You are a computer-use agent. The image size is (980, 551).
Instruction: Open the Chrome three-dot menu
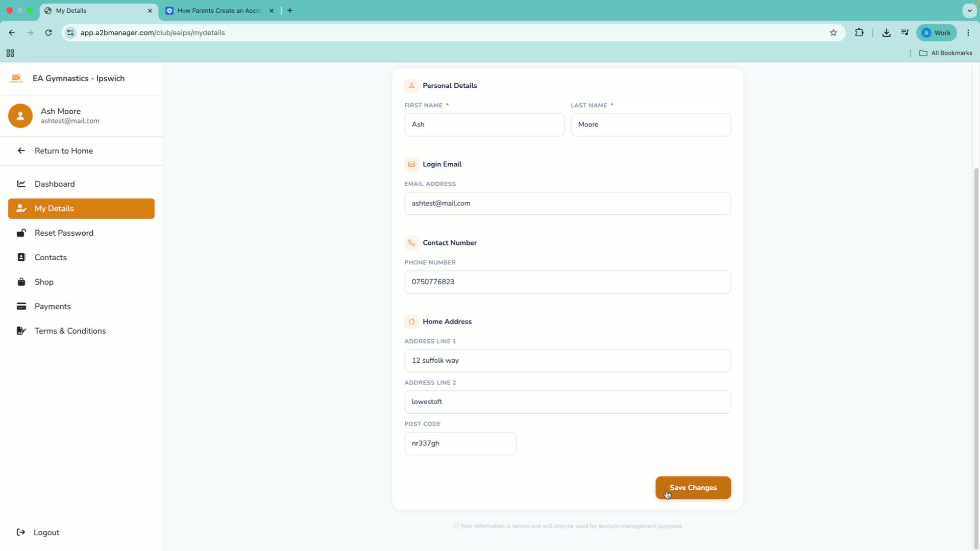(968, 33)
